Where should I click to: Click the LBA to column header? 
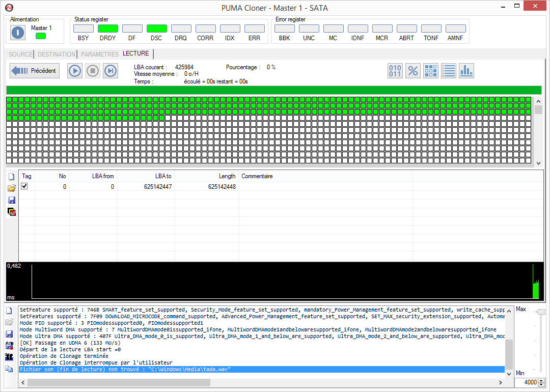(146, 176)
